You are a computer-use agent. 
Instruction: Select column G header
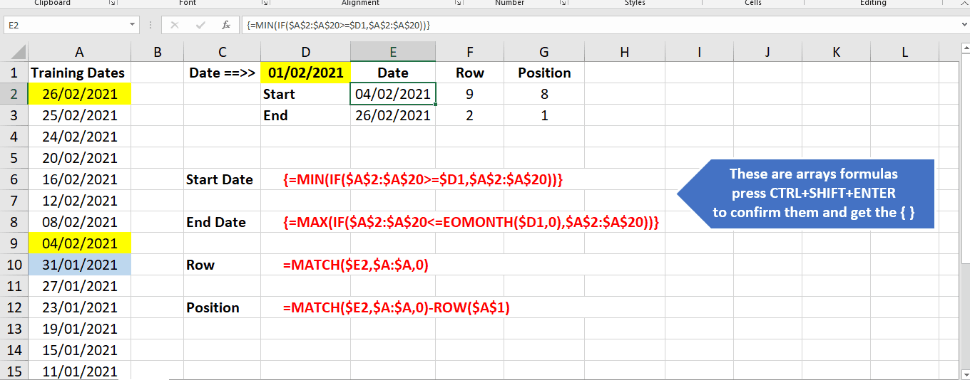pyautogui.click(x=544, y=52)
